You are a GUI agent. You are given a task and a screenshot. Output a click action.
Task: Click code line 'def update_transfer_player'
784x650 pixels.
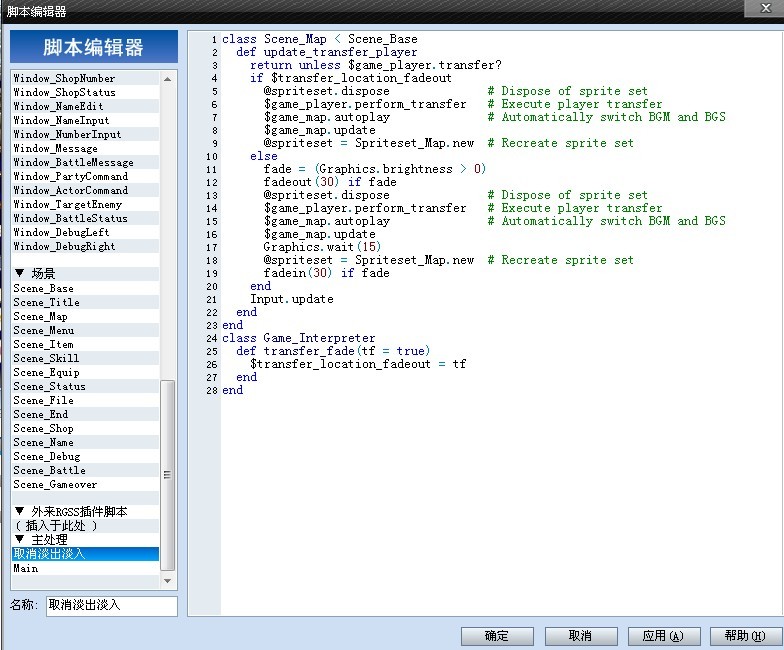pos(326,52)
